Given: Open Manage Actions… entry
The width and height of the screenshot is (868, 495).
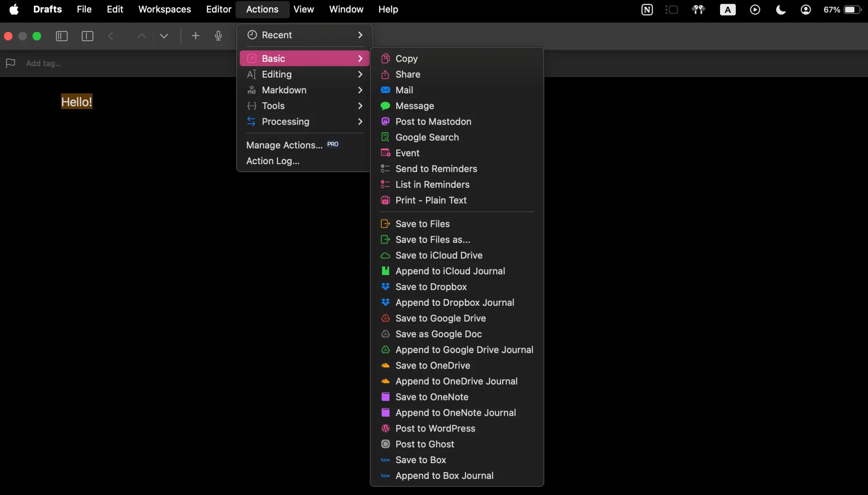Looking at the screenshot, I should click(284, 145).
